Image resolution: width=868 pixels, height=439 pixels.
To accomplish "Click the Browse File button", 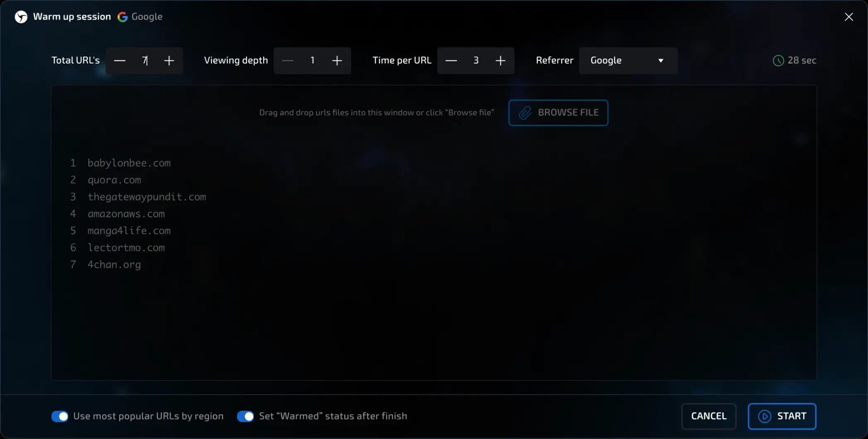I will click(x=558, y=112).
